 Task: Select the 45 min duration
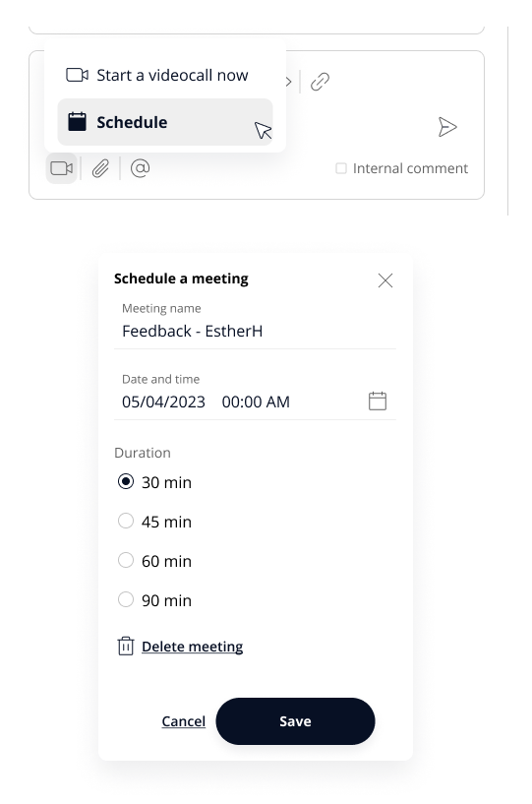[126, 521]
